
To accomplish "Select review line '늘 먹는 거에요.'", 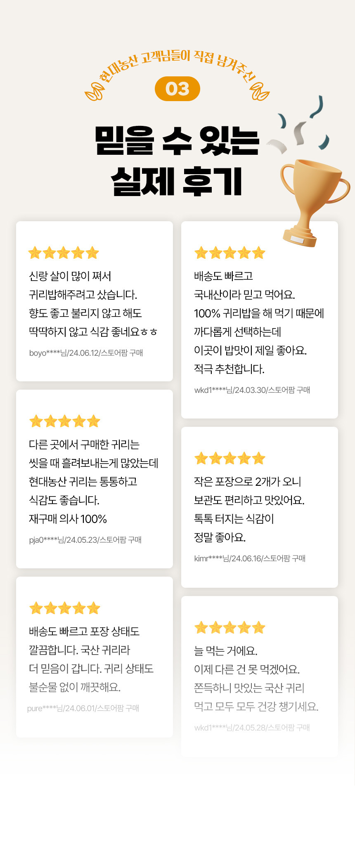I will click(x=226, y=651).
